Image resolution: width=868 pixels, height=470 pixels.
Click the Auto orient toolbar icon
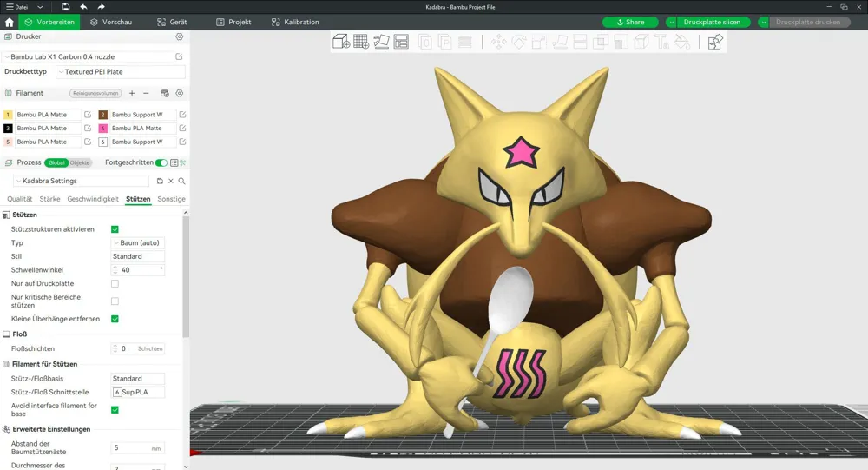tap(381, 42)
